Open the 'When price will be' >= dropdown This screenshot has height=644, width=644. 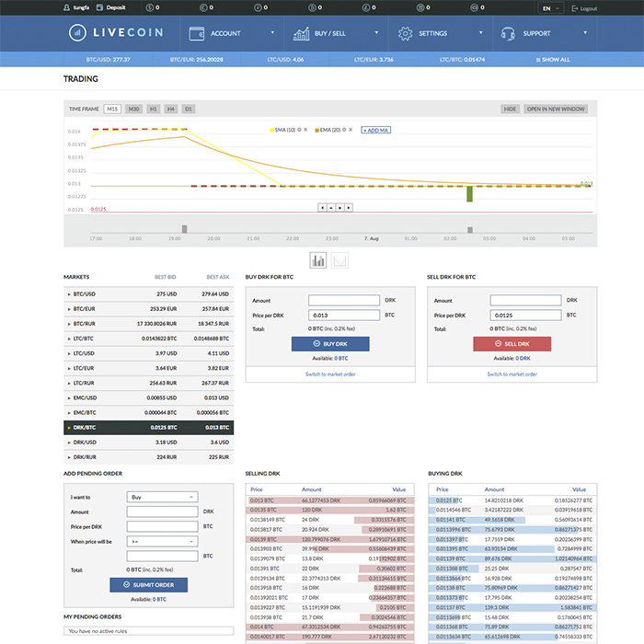coord(162,541)
